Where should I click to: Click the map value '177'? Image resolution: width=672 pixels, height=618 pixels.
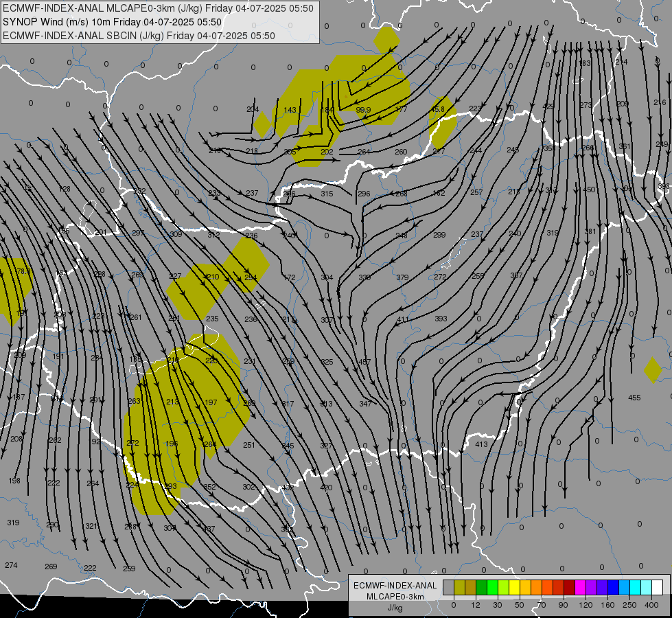coord(401,109)
